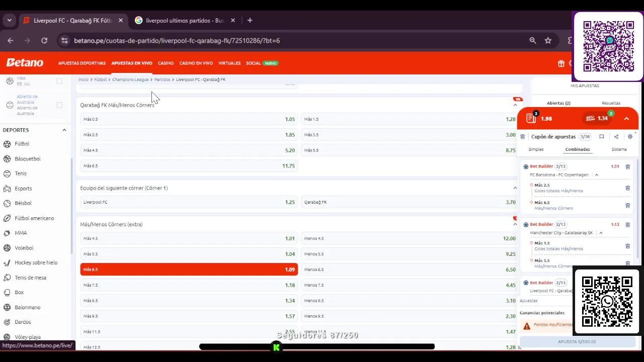Open bet coupon settings gear

[x=630, y=137]
